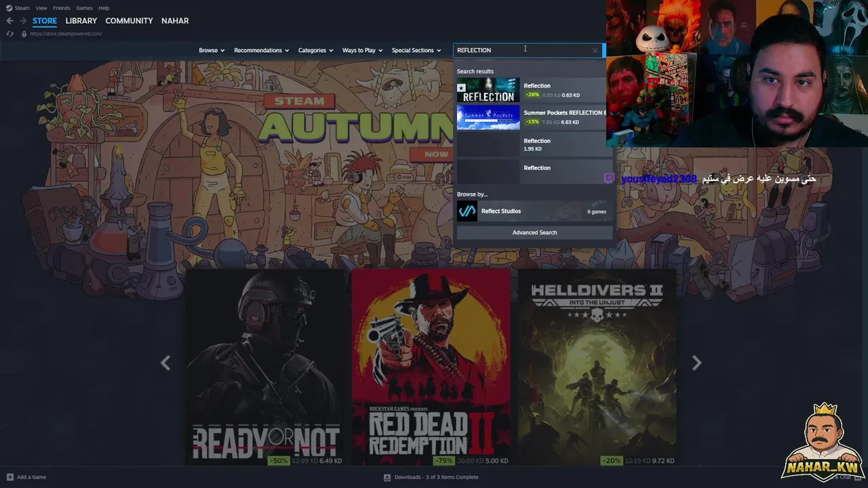Open the Reflection game thumbnail image
This screenshot has width=868, height=488.
[488, 90]
